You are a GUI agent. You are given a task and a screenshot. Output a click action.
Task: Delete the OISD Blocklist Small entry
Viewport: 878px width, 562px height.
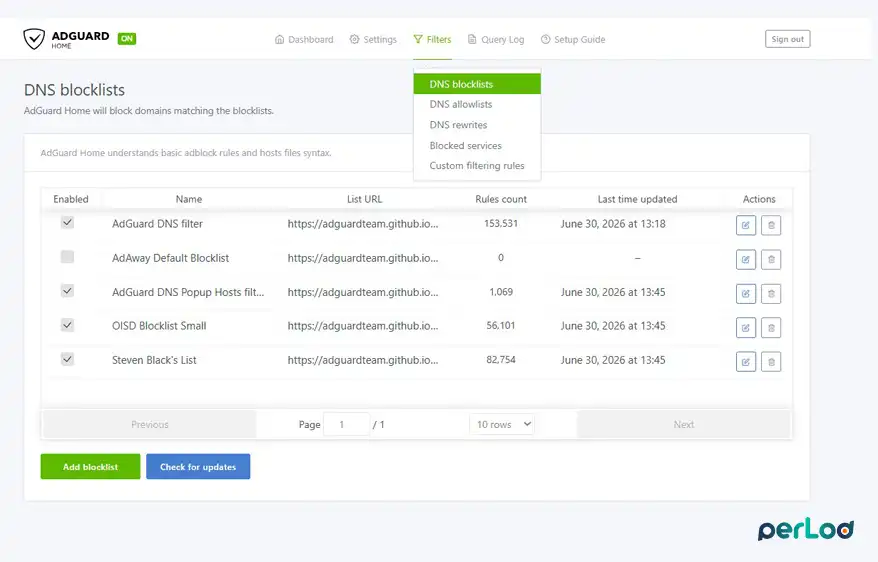[x=771, y=328]
